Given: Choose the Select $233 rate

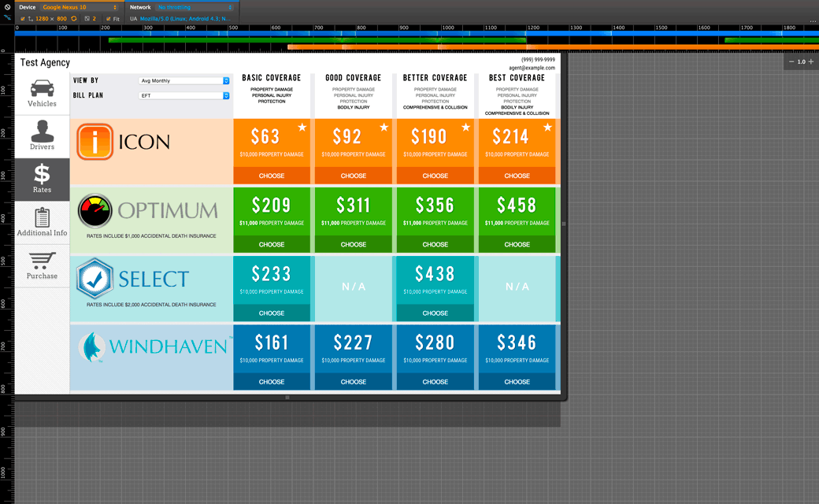Looking at the screenshot, I should pyautogui.click(x=272, y=313).
